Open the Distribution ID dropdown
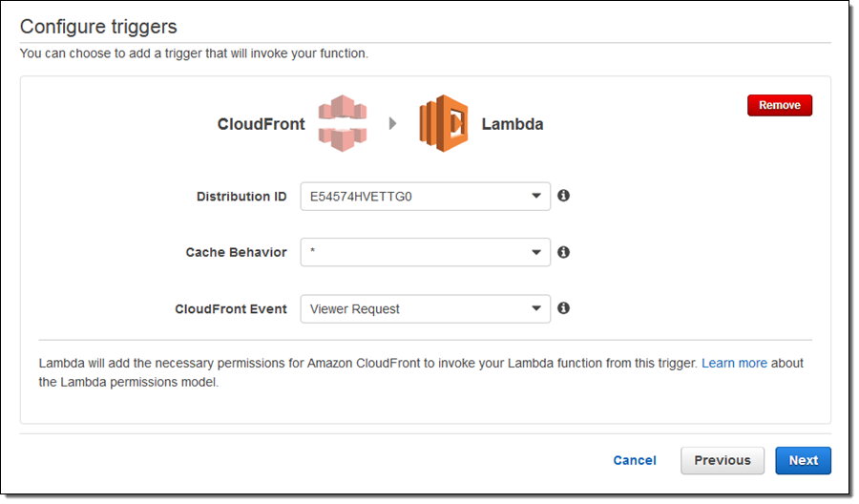859x504 pixels. click(x=425, y=197)
